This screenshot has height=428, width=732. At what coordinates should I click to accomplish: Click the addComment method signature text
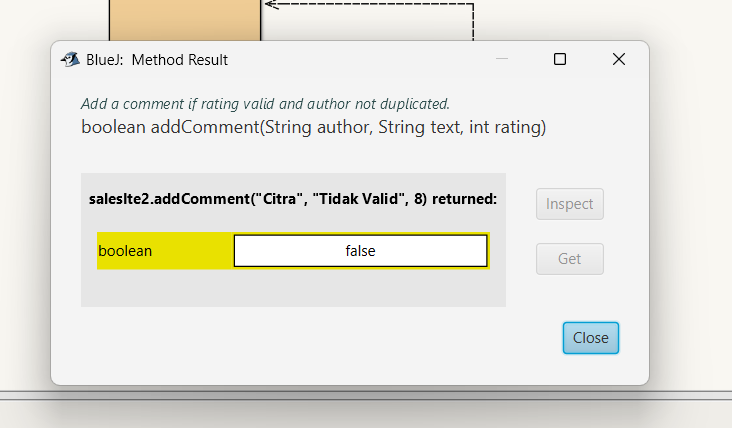click(x=313, y=127)
